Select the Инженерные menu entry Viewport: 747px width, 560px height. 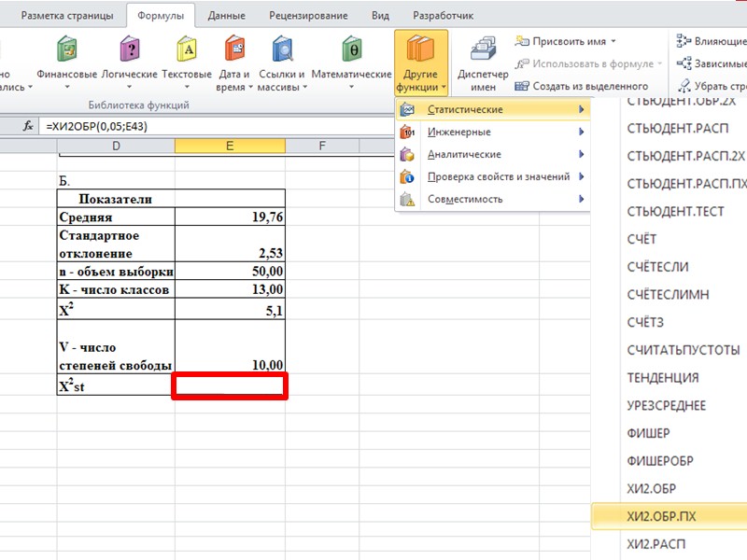pos(493,132)
